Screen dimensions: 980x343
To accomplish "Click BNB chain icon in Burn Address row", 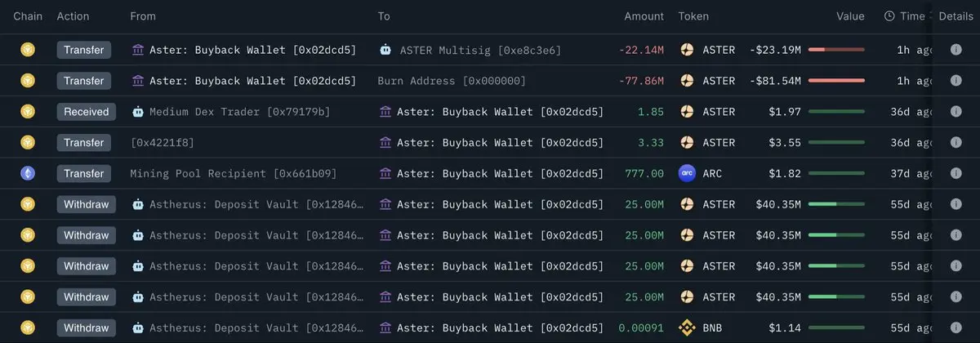I will 28,81.
